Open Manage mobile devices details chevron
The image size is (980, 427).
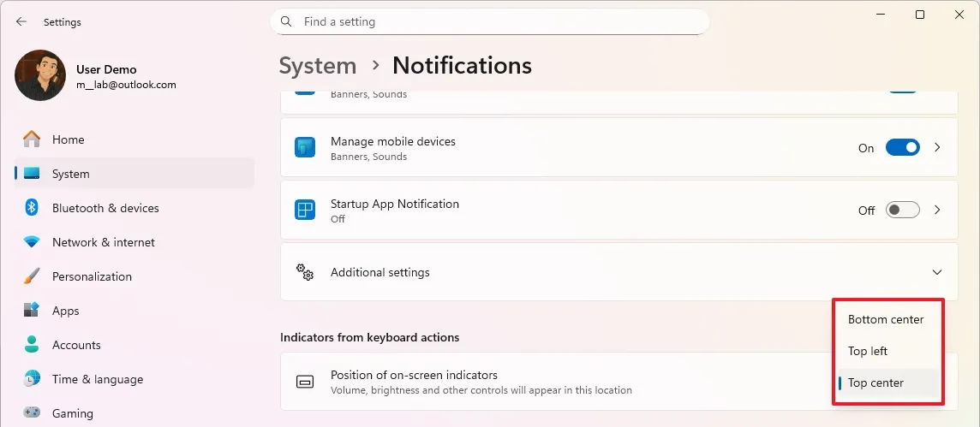tap(937, 148)
